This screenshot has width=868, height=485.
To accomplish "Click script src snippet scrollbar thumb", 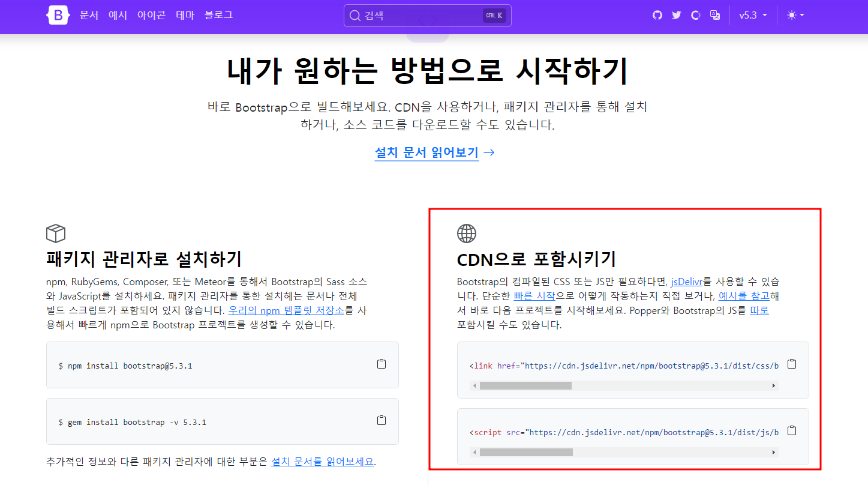I will pos(526,452).
